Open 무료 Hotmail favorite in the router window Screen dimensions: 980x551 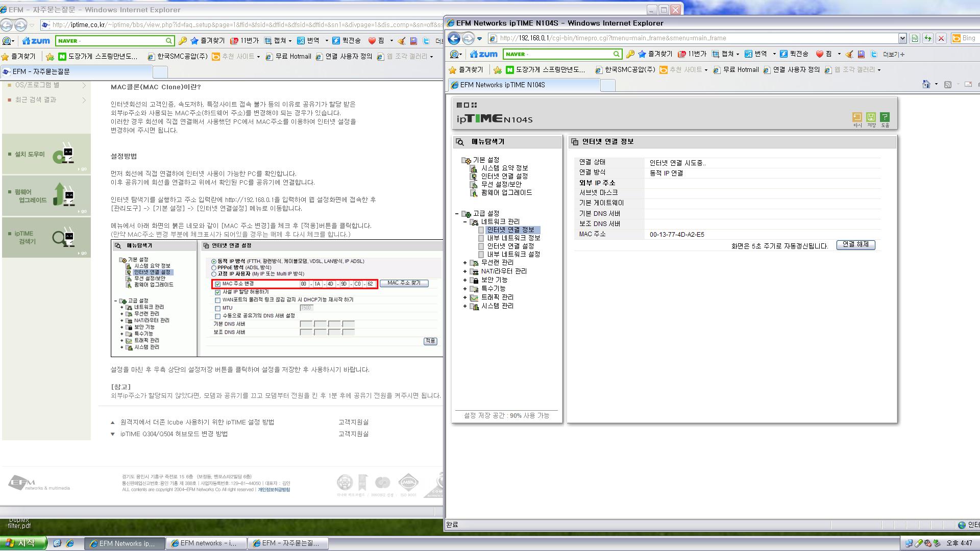(736, 70)
